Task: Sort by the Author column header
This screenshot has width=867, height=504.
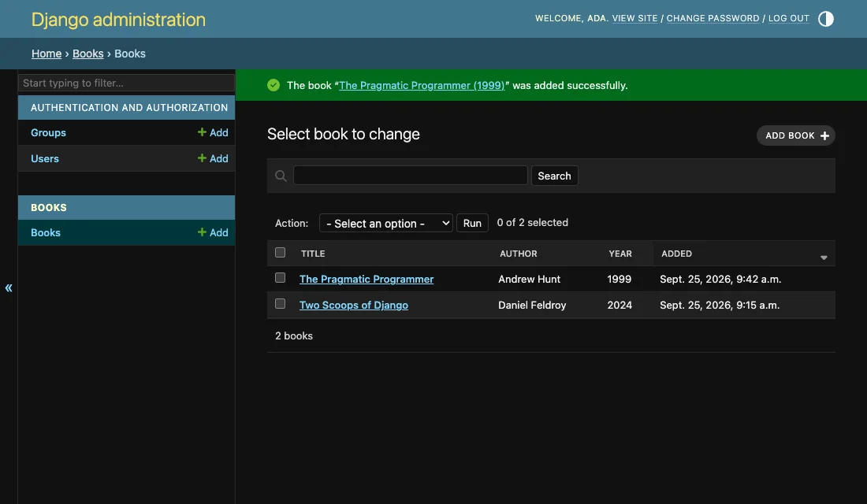Action: pos(518,254)
